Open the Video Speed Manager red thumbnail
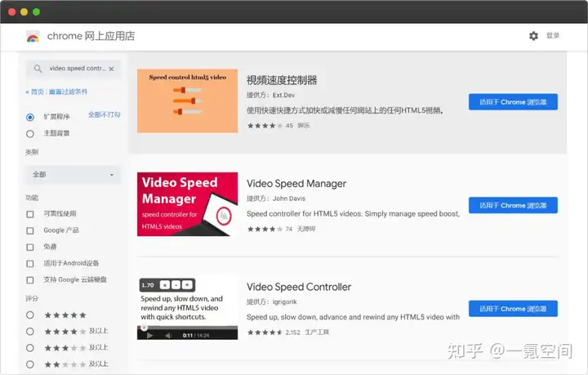 [x=188, y=204]
